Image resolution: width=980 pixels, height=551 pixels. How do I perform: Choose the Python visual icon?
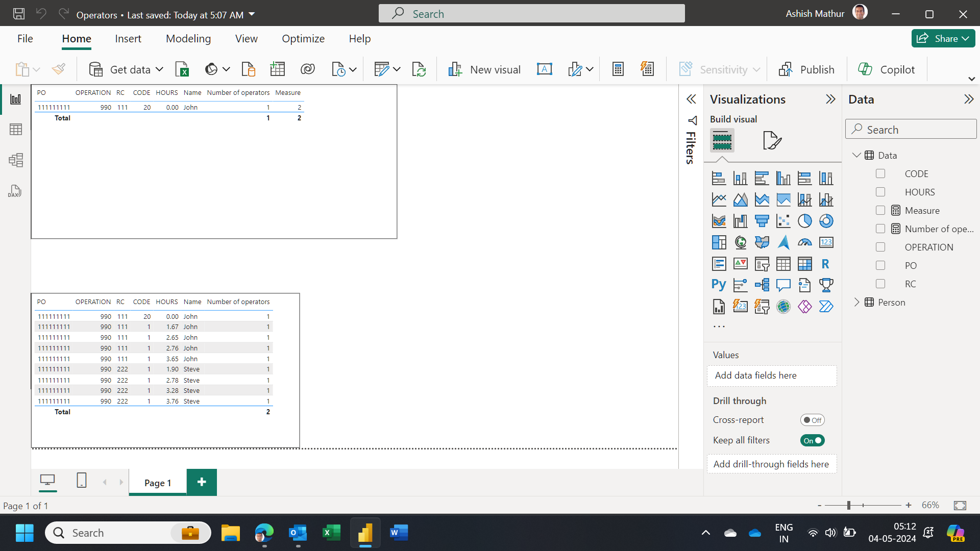pos(719,285)
